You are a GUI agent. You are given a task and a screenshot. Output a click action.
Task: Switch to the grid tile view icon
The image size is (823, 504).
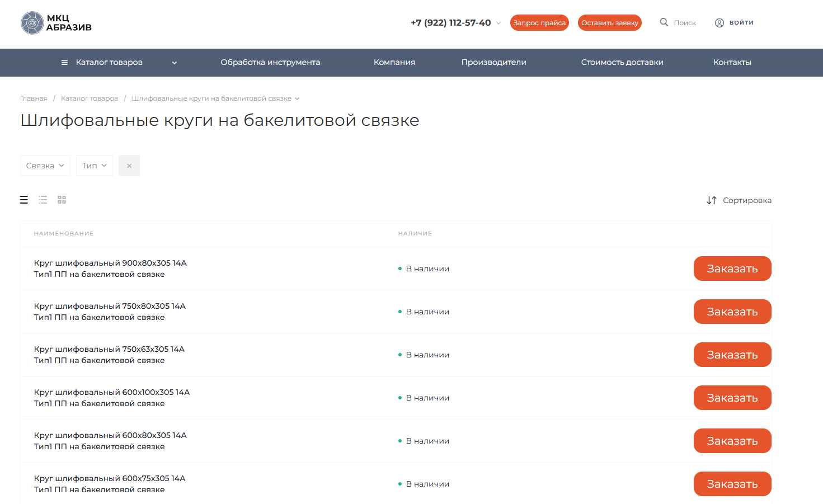pos(62,200)
